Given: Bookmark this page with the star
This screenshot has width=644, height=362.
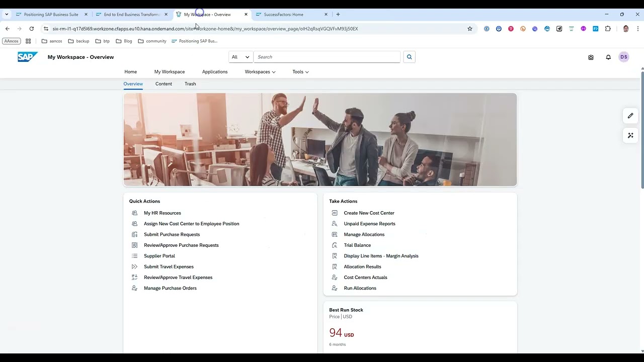Looking at the screenshot, I should (470, 29).
